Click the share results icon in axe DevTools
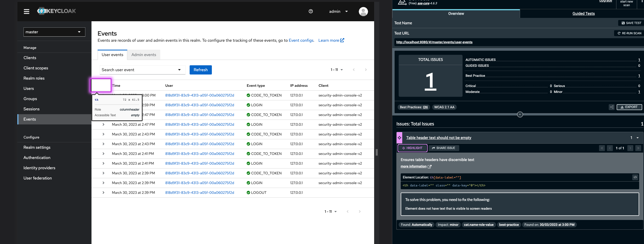The width and height of the screenshot is (644, 244). pyautogui.click(x=611, y=107)
